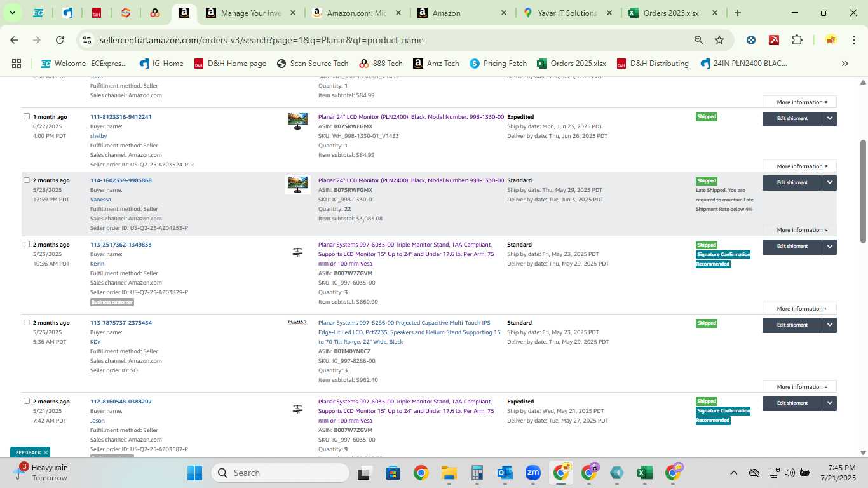Viewport: 868px width, 488px height.
Task: Close the Orders 2025.xlsx tab
Action: [714, 13]
